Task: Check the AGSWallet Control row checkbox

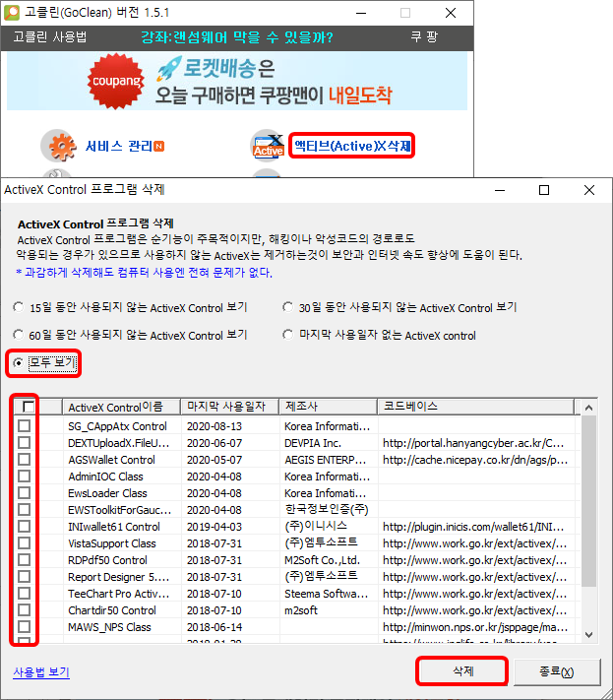Action: [x=24, y=460]
